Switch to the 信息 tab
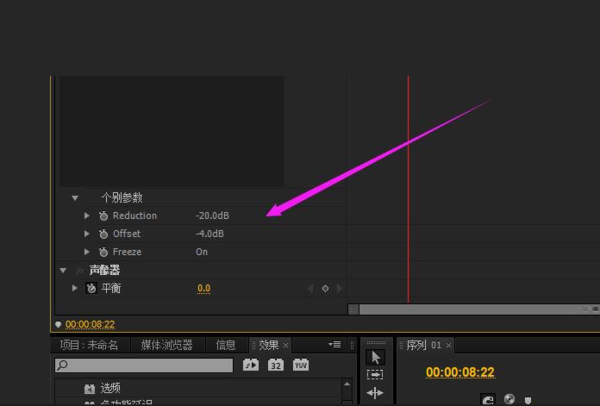This screenshot has width=600, height=406. click(x=226, y=345)
